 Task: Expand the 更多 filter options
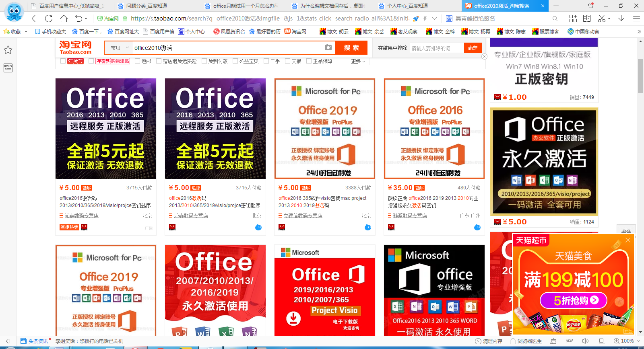point(358,61)
